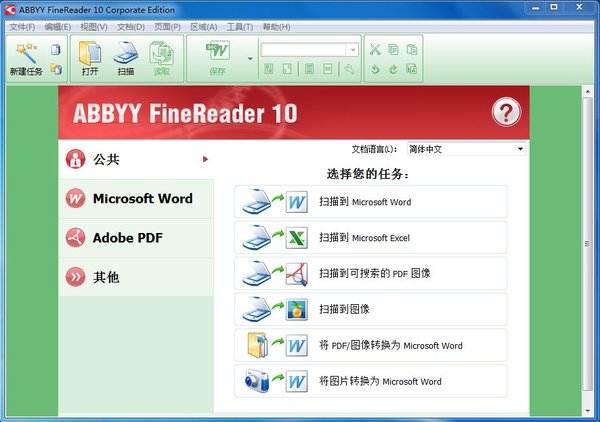
Task: Click the round question mark help icon
Action: [x=506, y=112]
